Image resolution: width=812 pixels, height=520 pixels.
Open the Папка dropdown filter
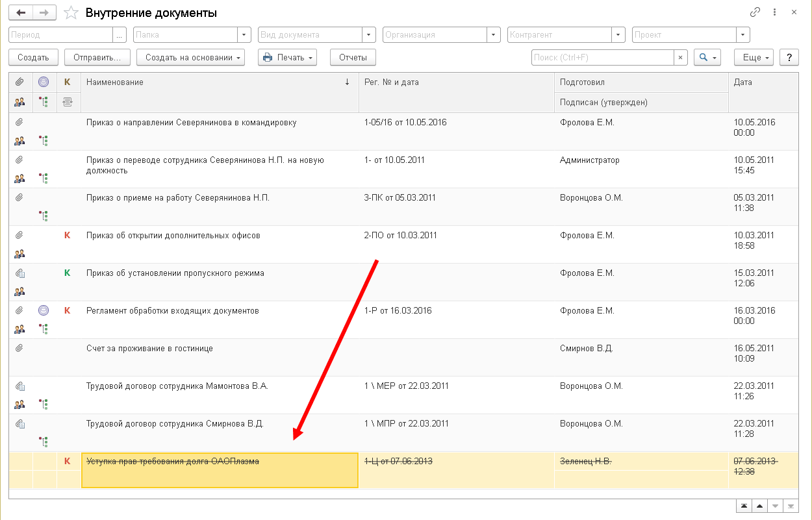244,35
